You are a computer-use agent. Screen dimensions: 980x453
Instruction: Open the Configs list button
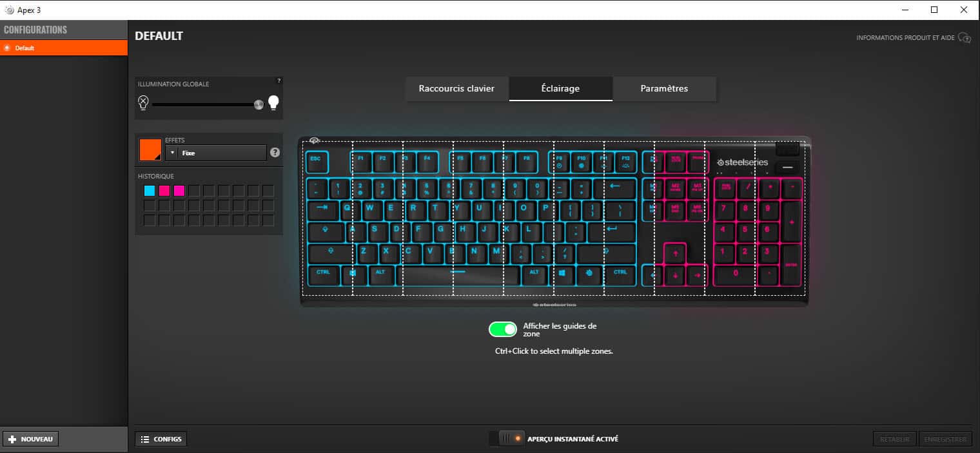[161, 439]
